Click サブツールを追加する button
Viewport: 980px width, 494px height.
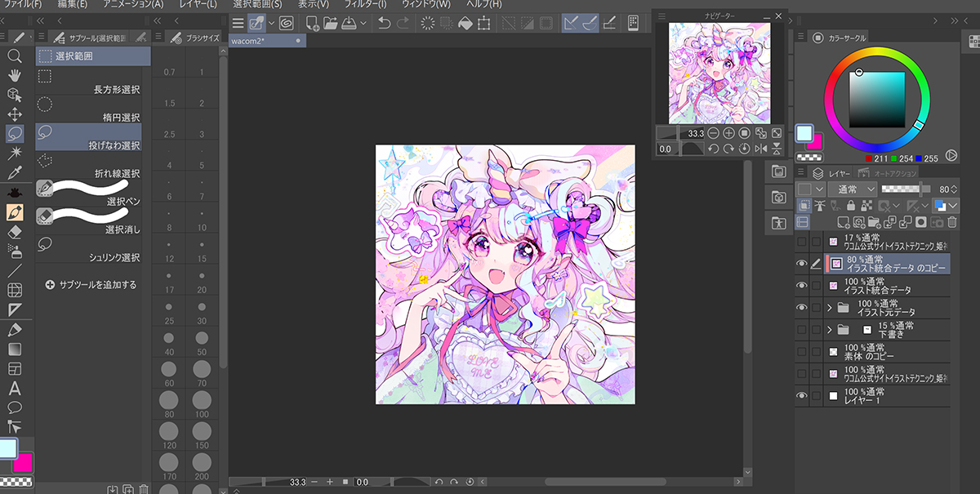tap(91, 285)
